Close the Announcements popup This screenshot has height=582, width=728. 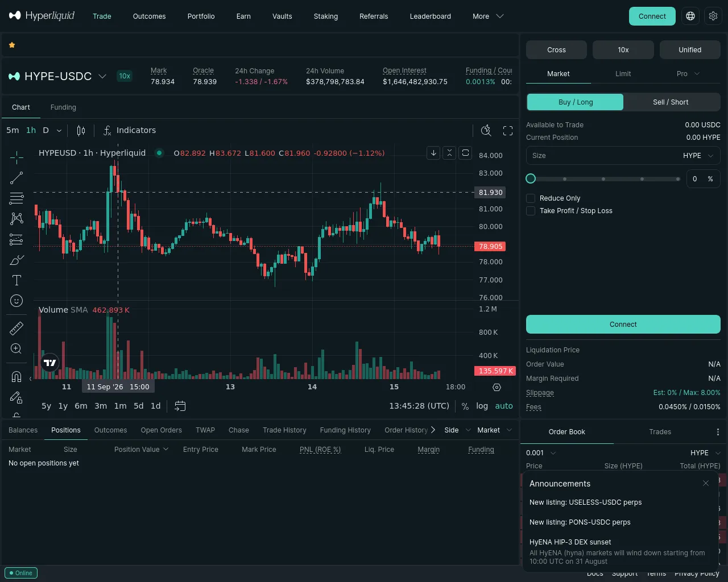click(706, 483)
